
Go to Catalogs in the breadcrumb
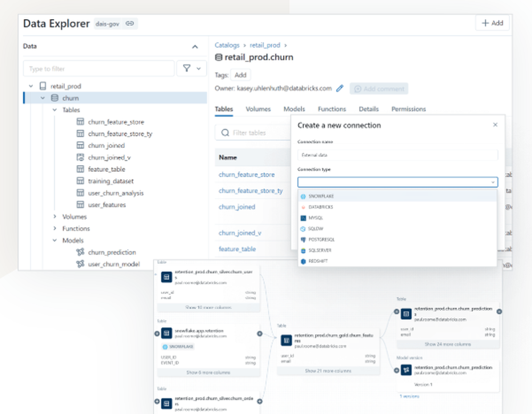[x=227, y=45]
